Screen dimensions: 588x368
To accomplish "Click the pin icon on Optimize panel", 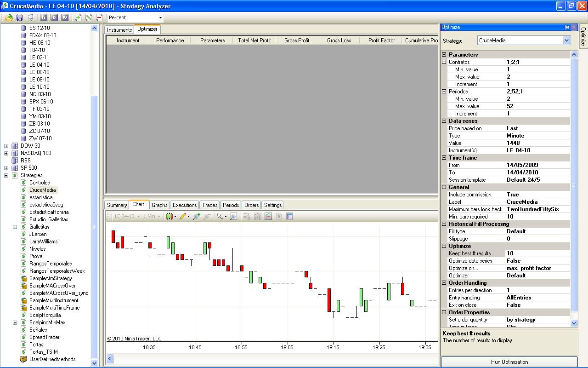I will click(567, 27).
